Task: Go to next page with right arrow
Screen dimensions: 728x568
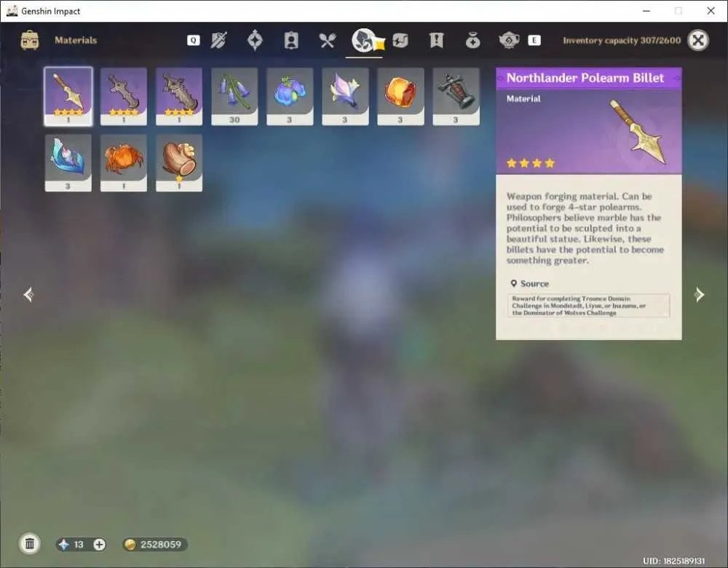Action: [699, 294]
